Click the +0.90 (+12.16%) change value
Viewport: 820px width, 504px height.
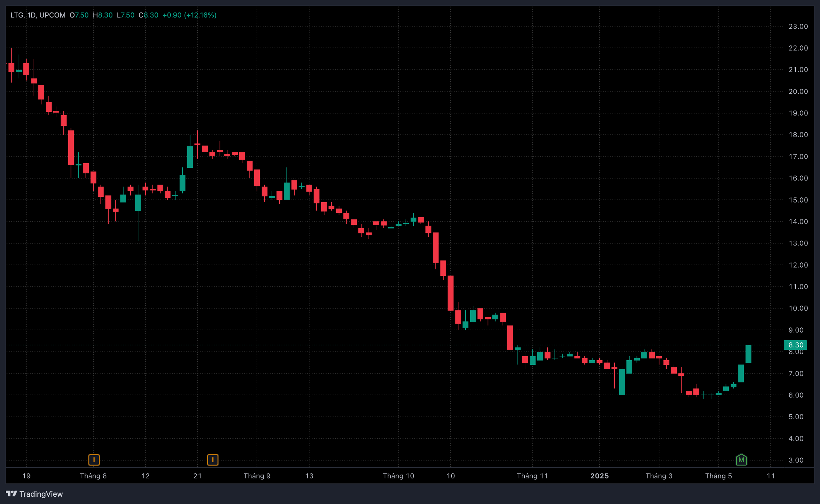click(189, 15)
